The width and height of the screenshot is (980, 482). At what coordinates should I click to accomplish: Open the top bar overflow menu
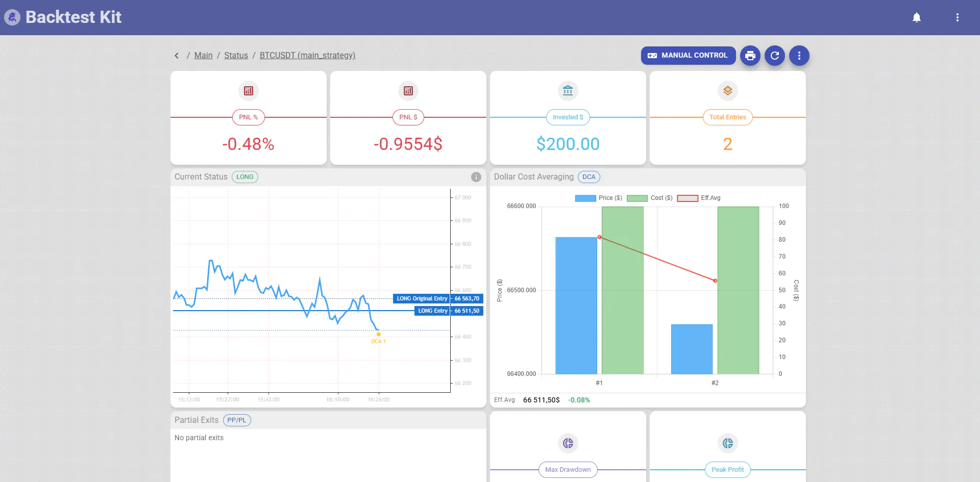tap(958, 17)
